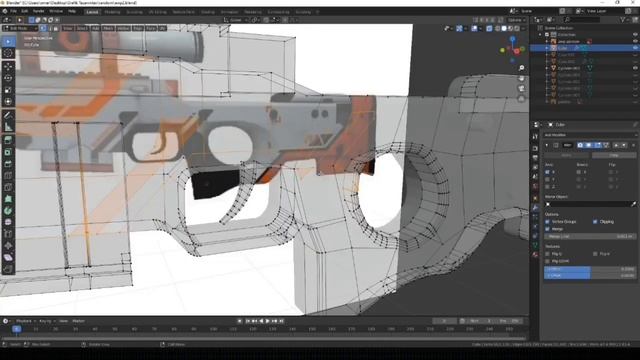Open the Window menu
The height and width of the screenshot is (360, 640).
tap(56, 11)
